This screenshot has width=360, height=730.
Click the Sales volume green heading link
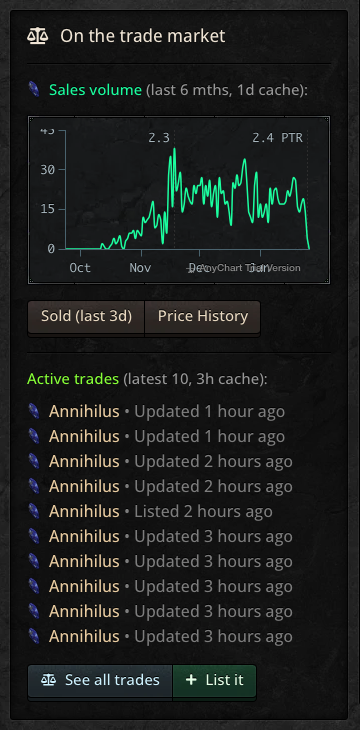(95, 89)
